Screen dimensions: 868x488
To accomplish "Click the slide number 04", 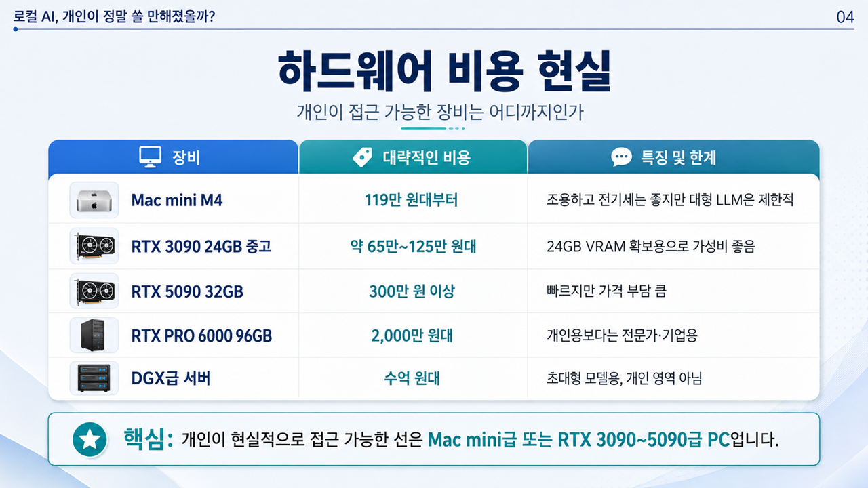I will [x=846, y=18].
